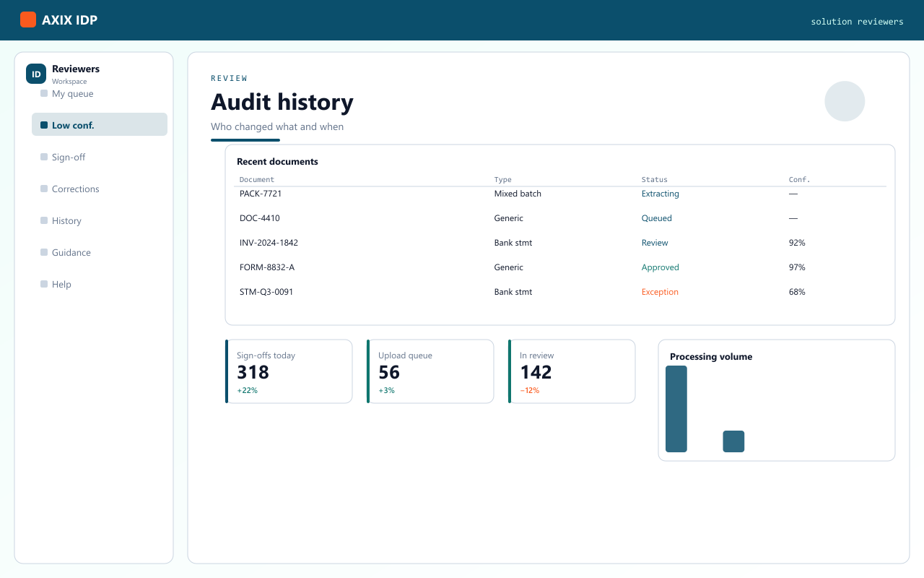Click the Review status of INV-2024-1842
This screenshot has width=924, height=578.
pos(655,243)
